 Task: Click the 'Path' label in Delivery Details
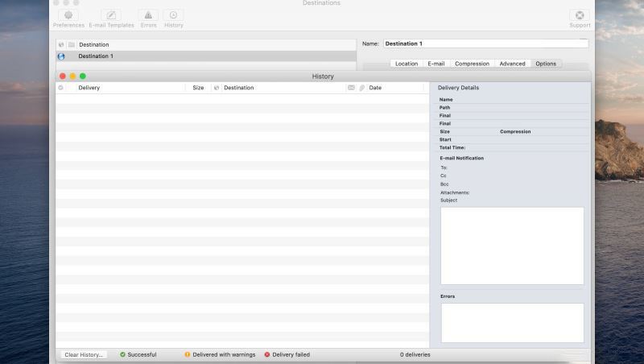coord(444,108)
